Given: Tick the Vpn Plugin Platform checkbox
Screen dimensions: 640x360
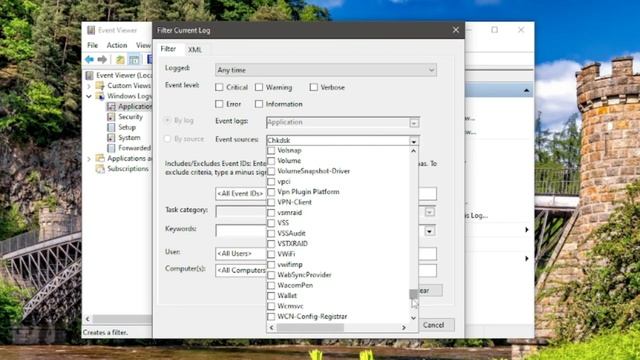Looking at the screenshot, I should coord(271,191).
